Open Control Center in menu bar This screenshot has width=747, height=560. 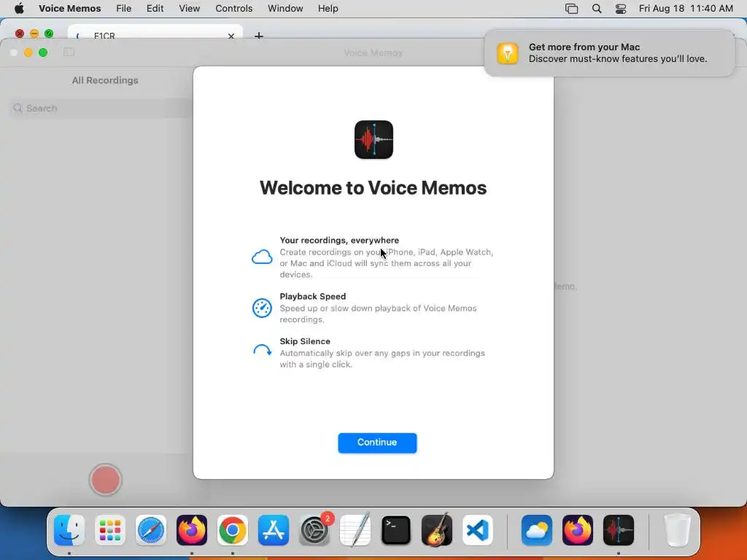click(x=621, y=9)
